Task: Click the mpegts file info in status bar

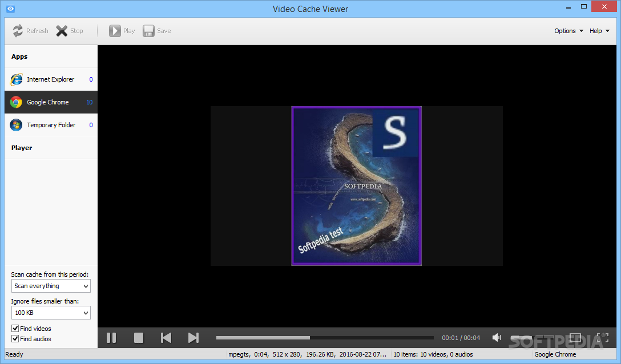Action: (x=307, y=354)
